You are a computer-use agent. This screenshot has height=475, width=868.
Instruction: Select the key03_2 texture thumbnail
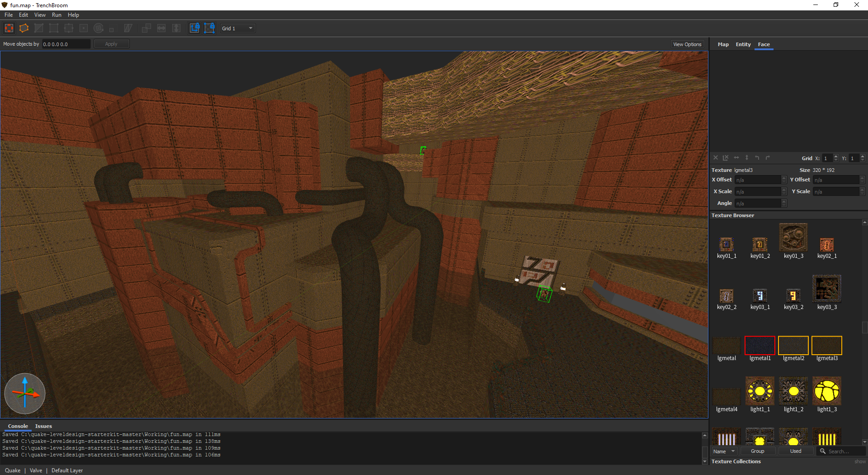pos(793,295)
